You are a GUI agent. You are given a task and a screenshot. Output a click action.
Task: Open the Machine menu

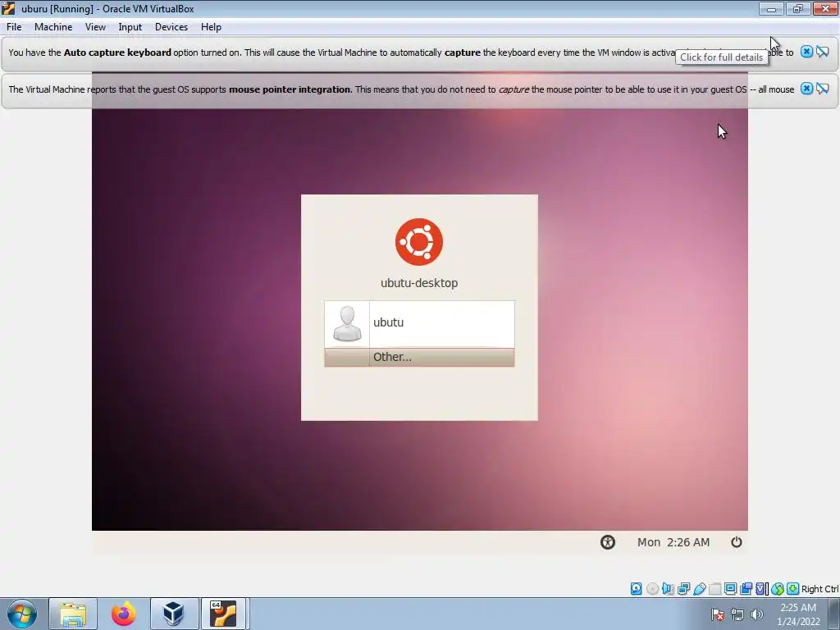(x=53, y=27)
